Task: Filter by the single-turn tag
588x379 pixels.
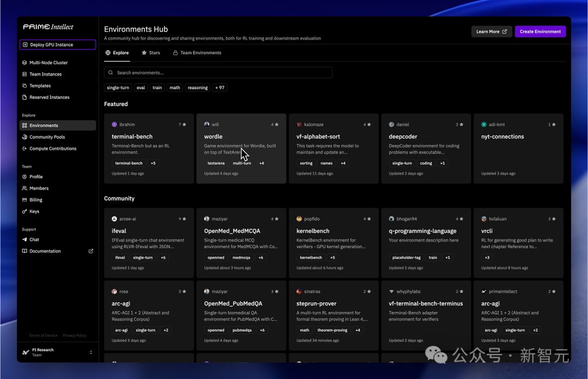Action: [x=118, y=88]
